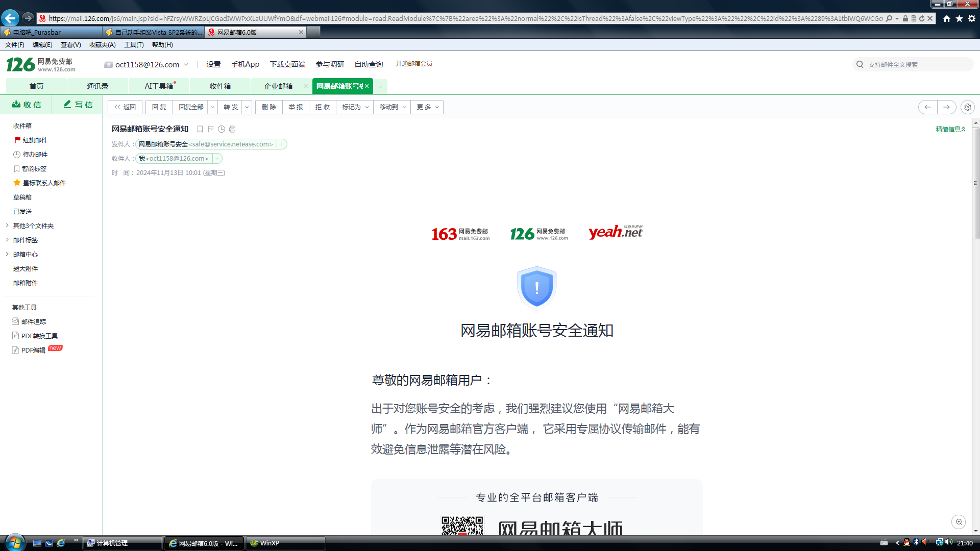Open 标记为 dropdown
Viewport: 980px width, 551px height.
pyautogui.click(x=355, y=107)
